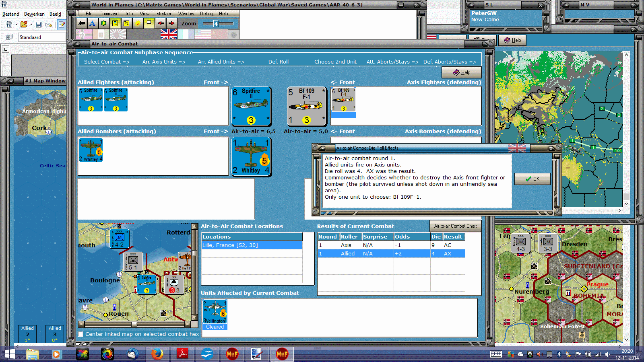Click the small Whitley counter in Allied Bombers
This screenshot has width=644, height=362.
click(x=91, y=150)
